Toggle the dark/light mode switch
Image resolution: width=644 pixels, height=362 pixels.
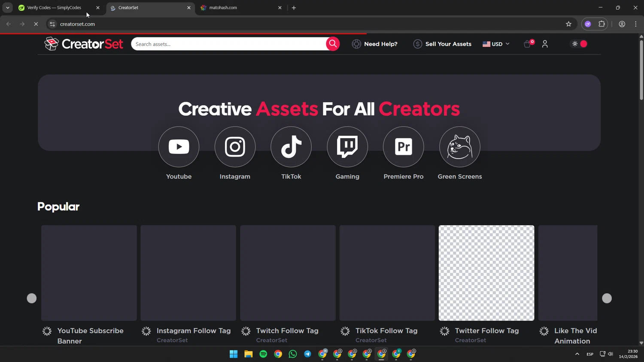[580, 44]
